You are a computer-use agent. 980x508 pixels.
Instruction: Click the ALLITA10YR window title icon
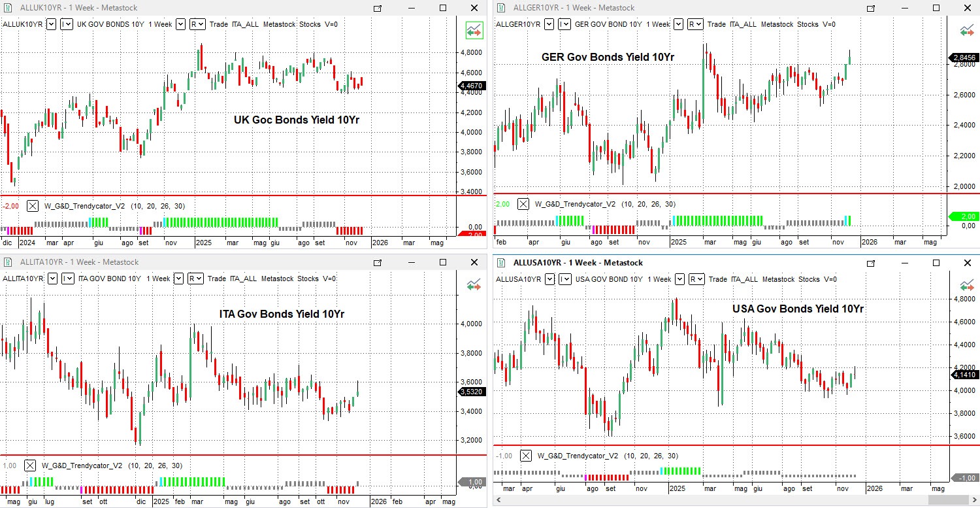[x=8, y=262]
